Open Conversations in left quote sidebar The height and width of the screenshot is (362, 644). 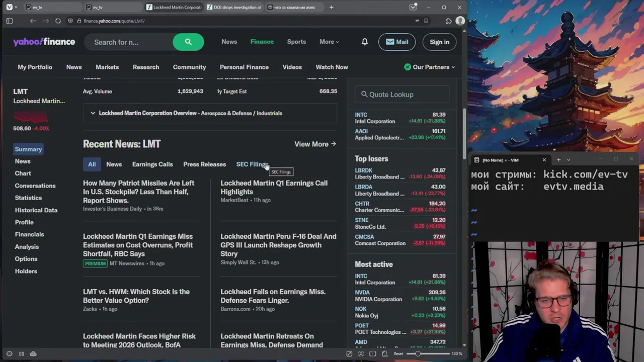pyautogui.click(x=35, y=186)
